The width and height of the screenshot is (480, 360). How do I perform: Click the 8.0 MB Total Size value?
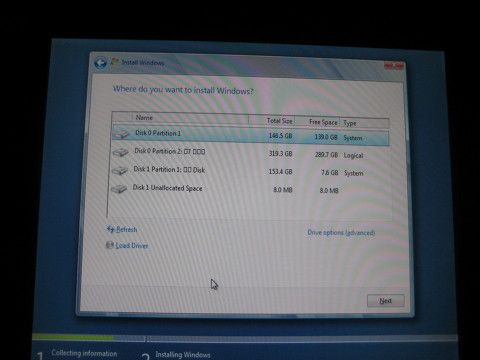point(283,190)
